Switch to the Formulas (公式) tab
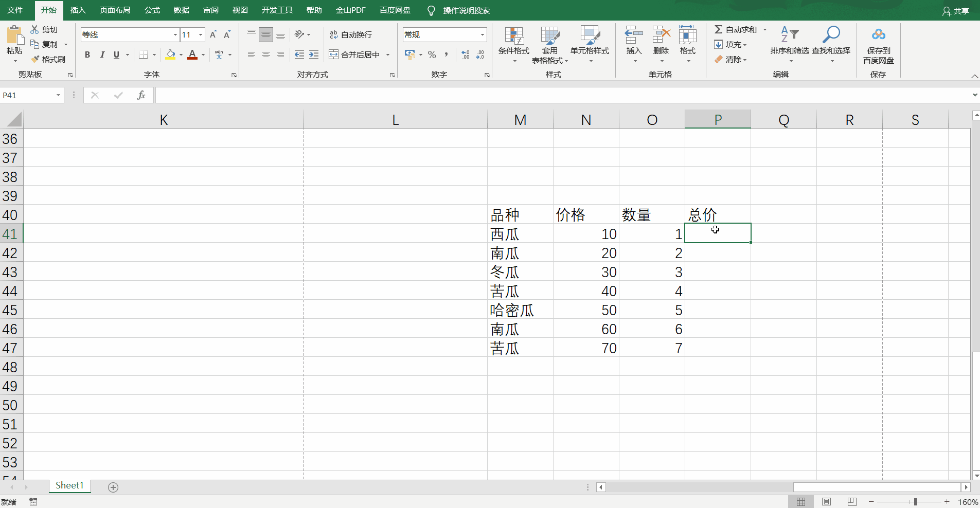This screenshot has width=980, height=508. point(152,10)
